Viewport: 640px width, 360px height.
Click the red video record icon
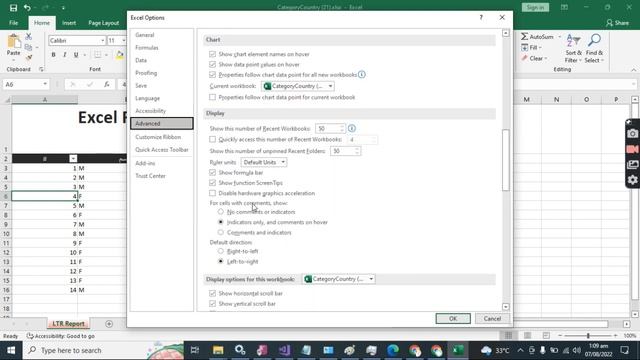pyautogui.click(x=632, y=149)
